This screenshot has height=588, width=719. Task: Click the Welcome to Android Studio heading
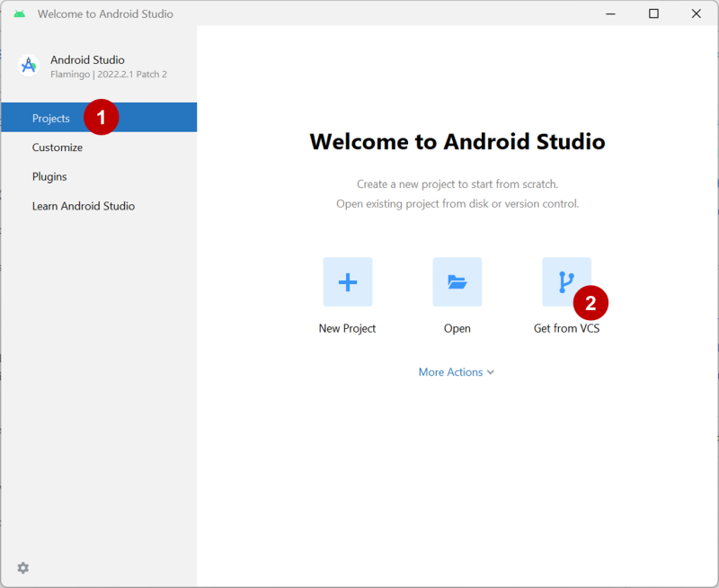(x=457, y=141)
